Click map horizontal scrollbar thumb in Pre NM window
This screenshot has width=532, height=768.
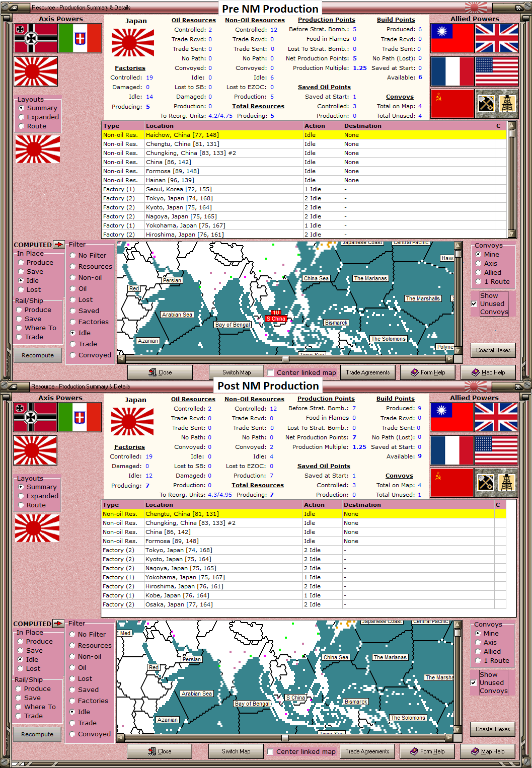tap(285, 359)
